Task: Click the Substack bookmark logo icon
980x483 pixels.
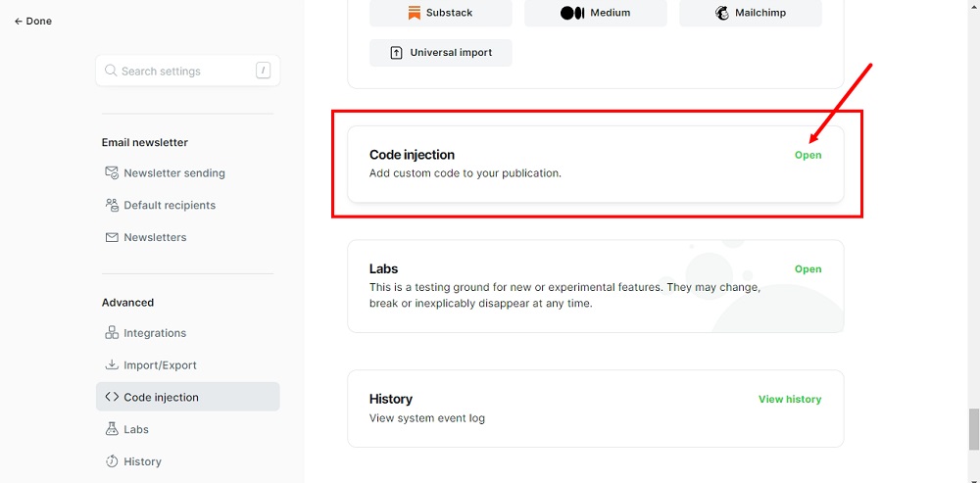Action: 415,13
